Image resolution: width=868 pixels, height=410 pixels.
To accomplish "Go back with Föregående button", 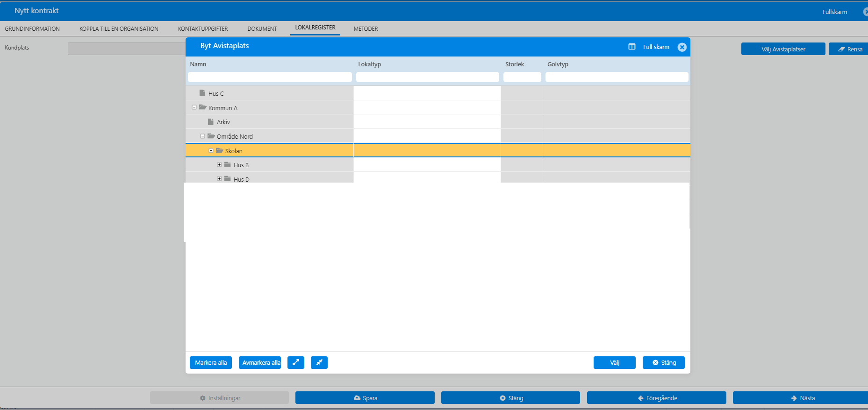I will 657,398.
